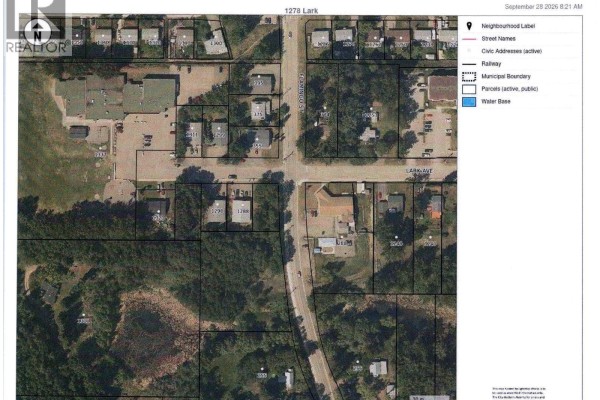Select the 'Neighbourhood Label' legend text

[508, 26]
